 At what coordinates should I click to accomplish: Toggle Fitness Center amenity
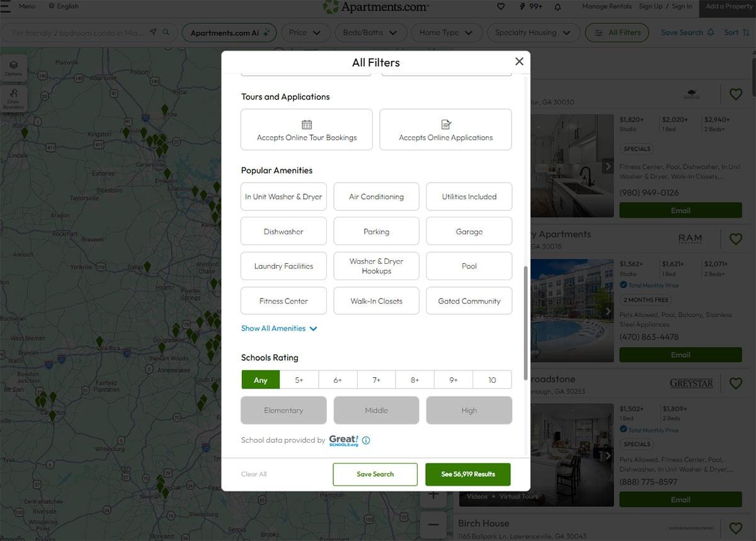tap(283, 300)
